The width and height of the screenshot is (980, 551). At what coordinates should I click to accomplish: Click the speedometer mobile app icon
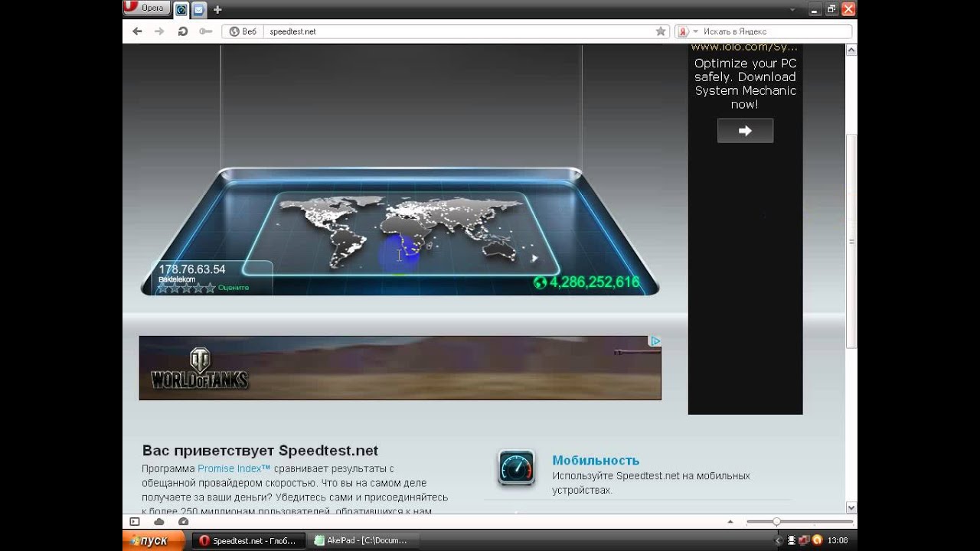pos(517,468)
